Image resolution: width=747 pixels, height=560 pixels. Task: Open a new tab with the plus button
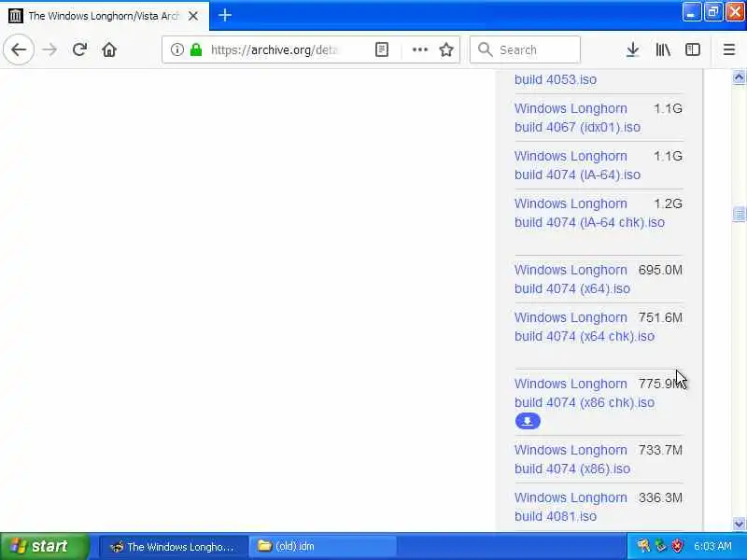[225, 16]
